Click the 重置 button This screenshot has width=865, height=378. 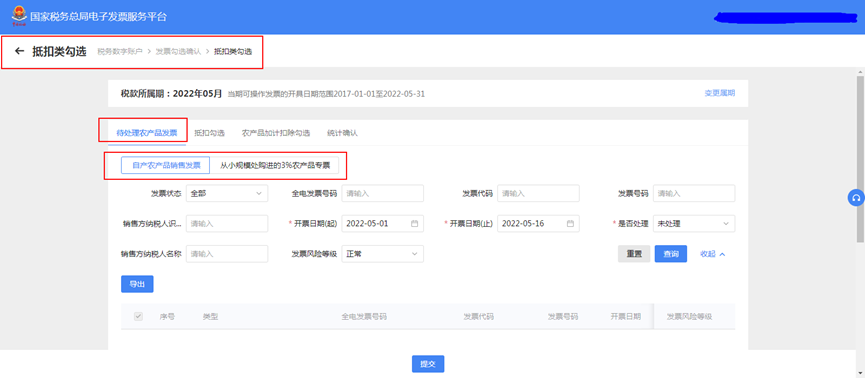[x=634, y=254]
